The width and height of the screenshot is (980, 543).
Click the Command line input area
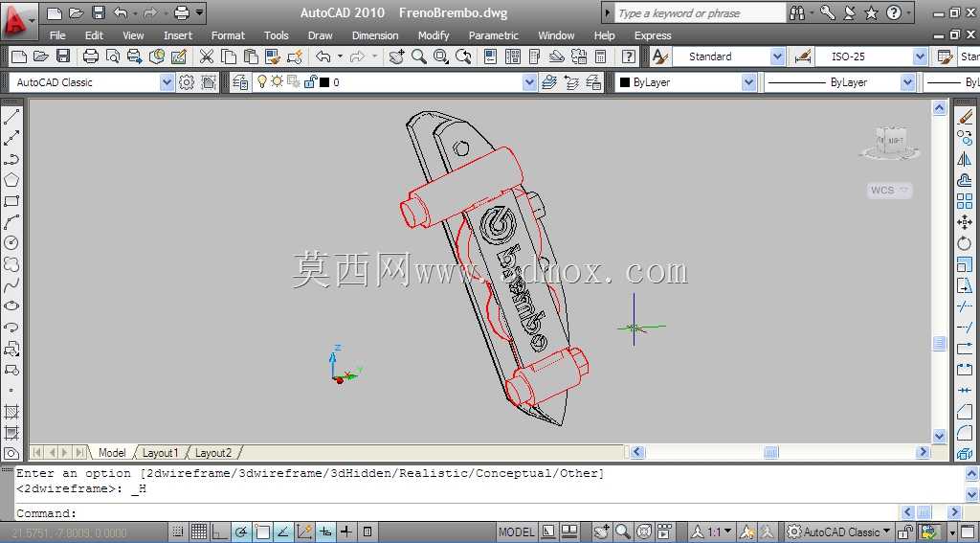tap(457, 513)
